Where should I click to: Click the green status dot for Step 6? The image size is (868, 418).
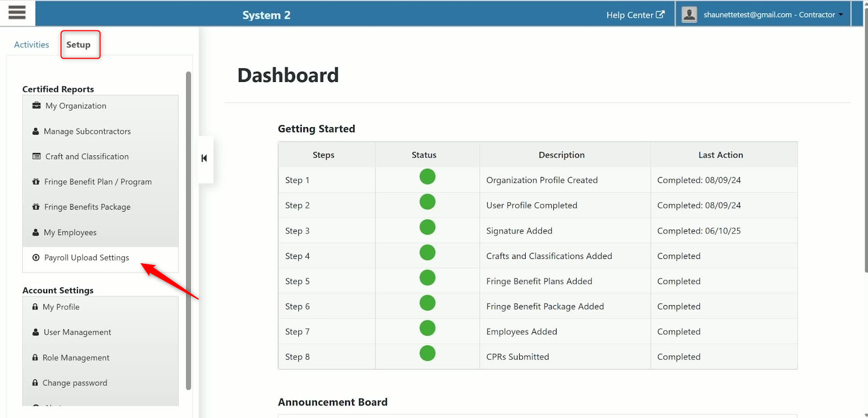coord(427,303)
